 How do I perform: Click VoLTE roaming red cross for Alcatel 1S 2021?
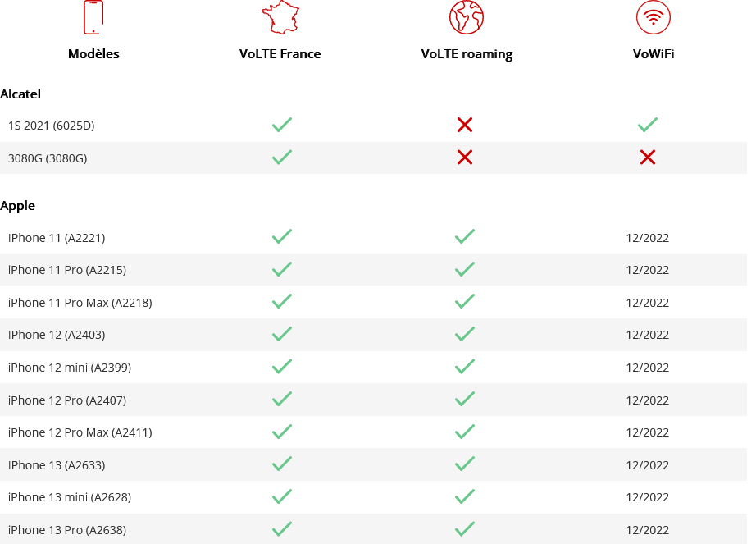click(465, 125)
